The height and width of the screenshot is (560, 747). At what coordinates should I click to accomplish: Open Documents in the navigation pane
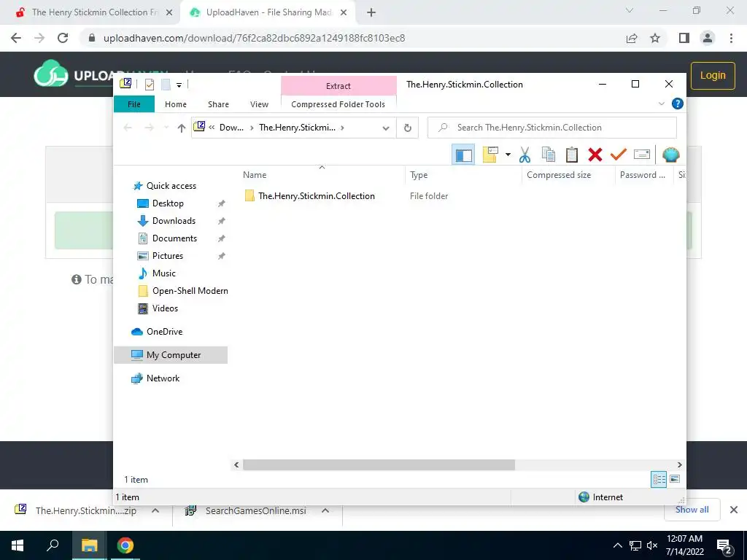click(174, 238)
